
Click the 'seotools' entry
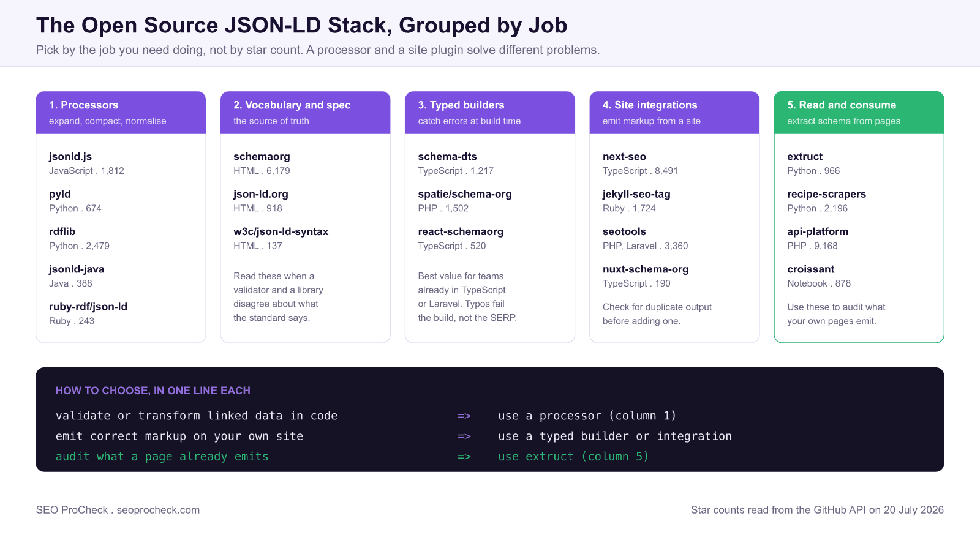click(624, 231)
